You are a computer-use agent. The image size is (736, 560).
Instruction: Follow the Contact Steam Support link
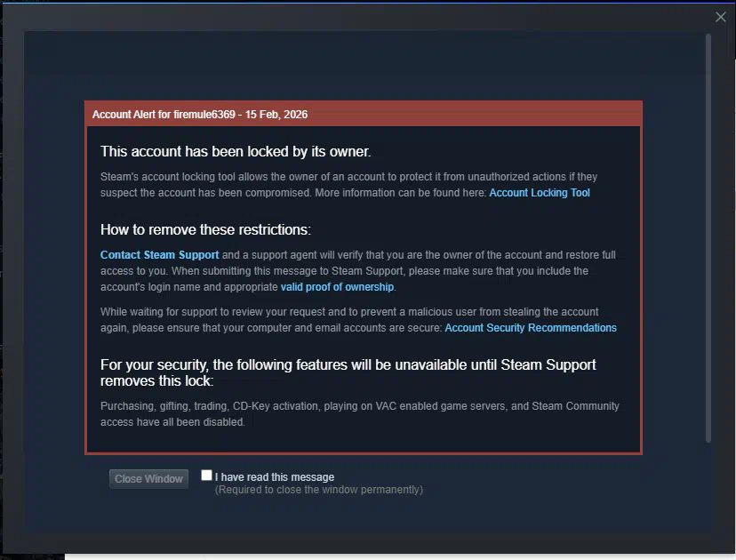coord(160,255)
